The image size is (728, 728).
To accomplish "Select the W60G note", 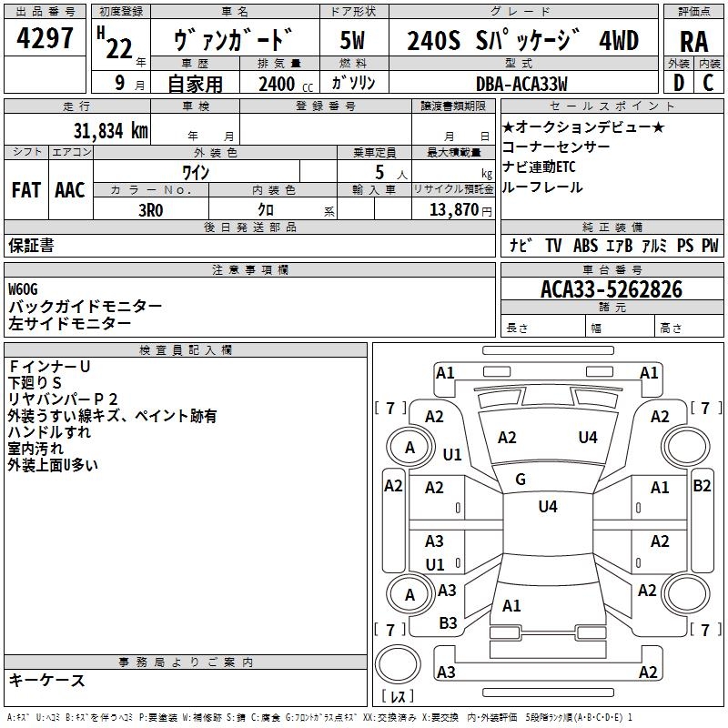I will point(23,289).
